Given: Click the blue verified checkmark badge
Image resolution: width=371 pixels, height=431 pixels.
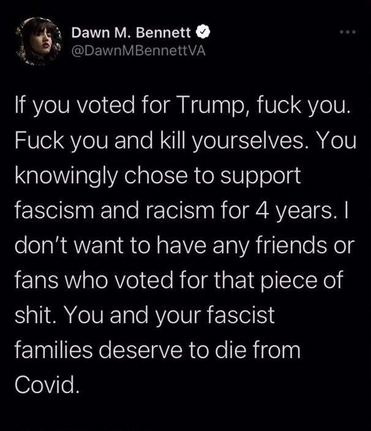Looking at the screenshot, I should [203, 32].
